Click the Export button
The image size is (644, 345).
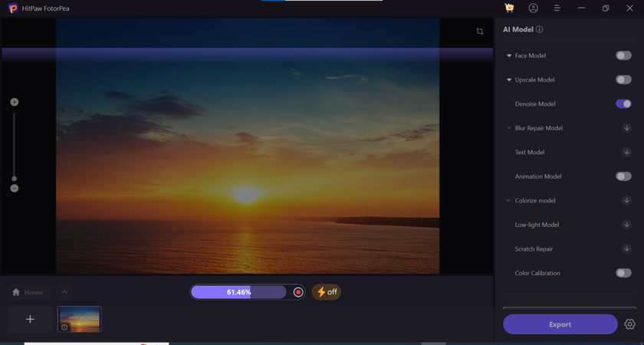560,324
